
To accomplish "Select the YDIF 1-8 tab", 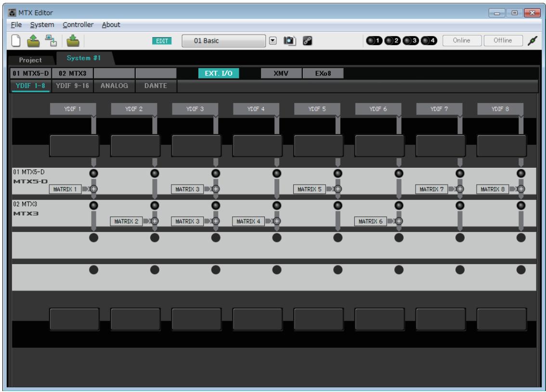I will click(x=30, y=86).
